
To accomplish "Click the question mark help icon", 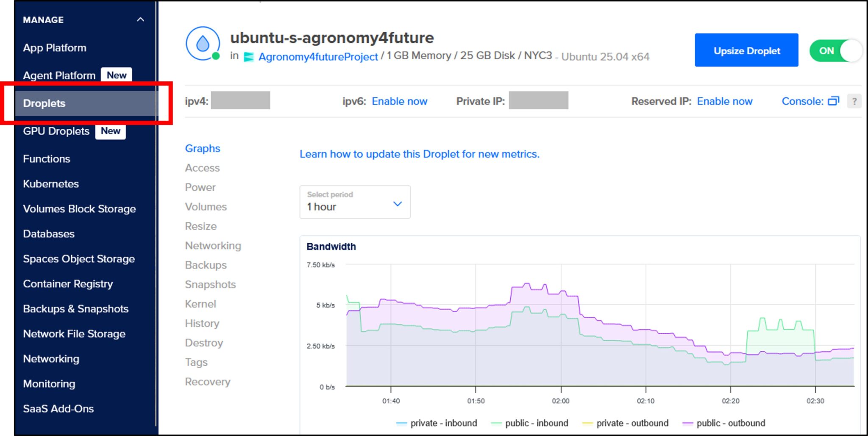I will point(854,101).
